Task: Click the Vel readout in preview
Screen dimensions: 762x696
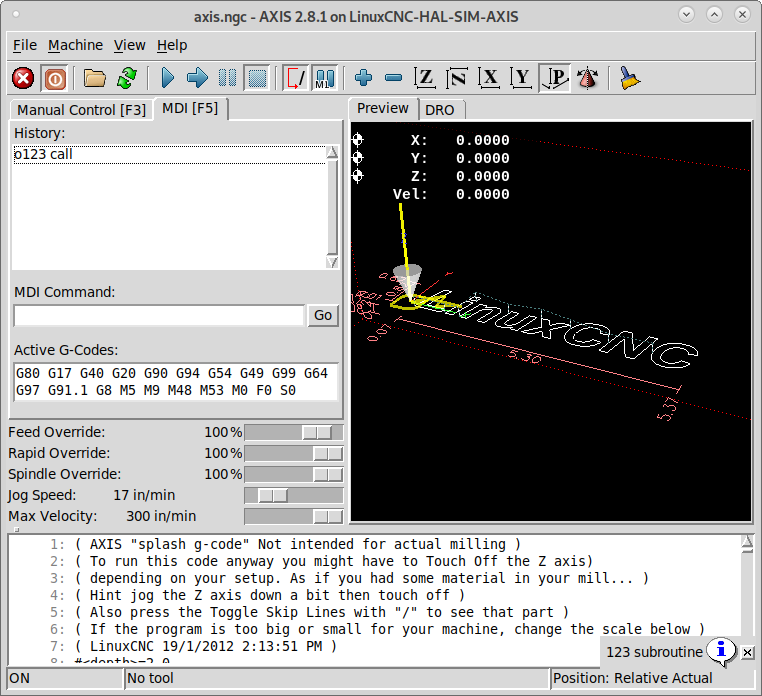Action: pyautogui.click(x=451, y=194)
